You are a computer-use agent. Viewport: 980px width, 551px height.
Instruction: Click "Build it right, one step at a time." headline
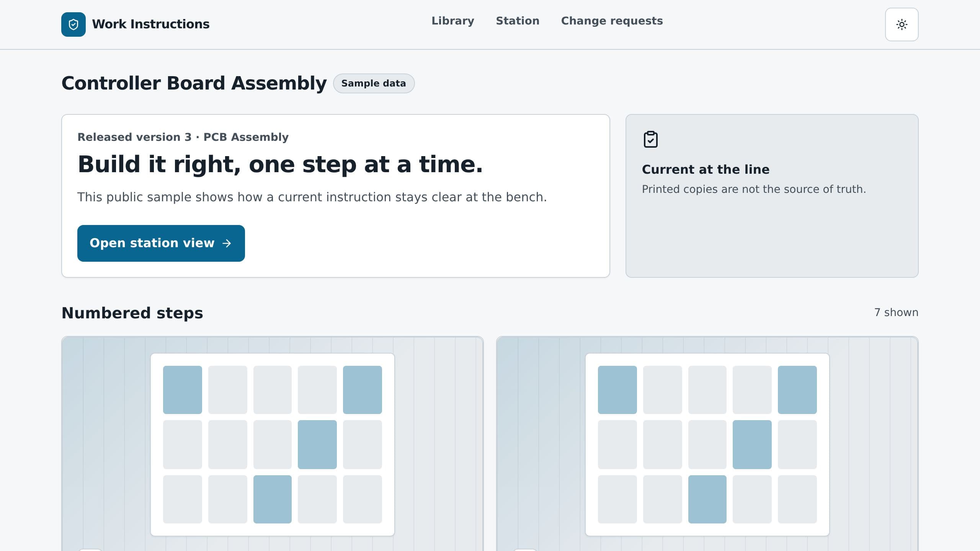(x=280, y=165)
